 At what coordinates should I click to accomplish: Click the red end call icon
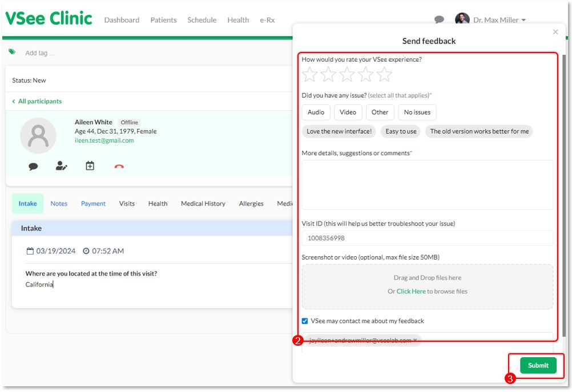click(x=119, y=167)
